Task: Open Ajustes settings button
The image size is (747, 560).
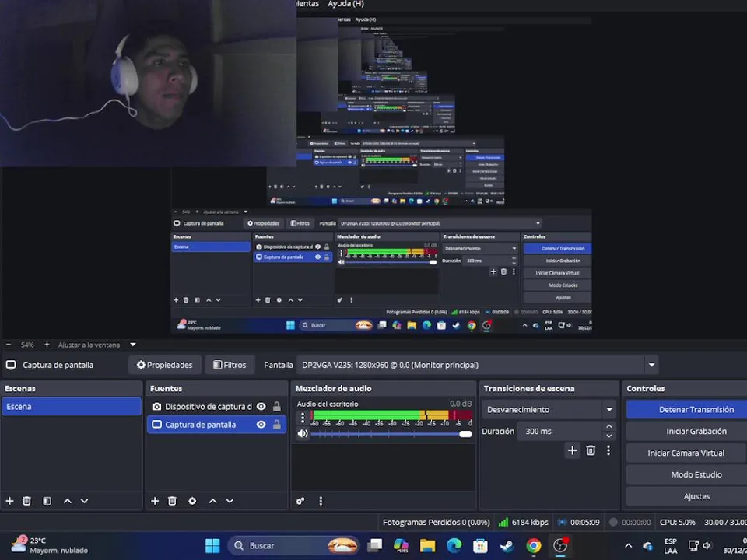Action: tap(686, 497)
